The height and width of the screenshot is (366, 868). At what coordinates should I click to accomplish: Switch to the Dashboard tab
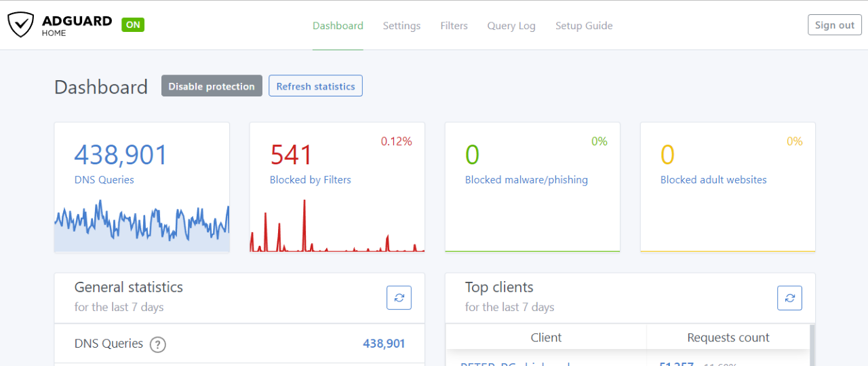(x=338, y=26)
